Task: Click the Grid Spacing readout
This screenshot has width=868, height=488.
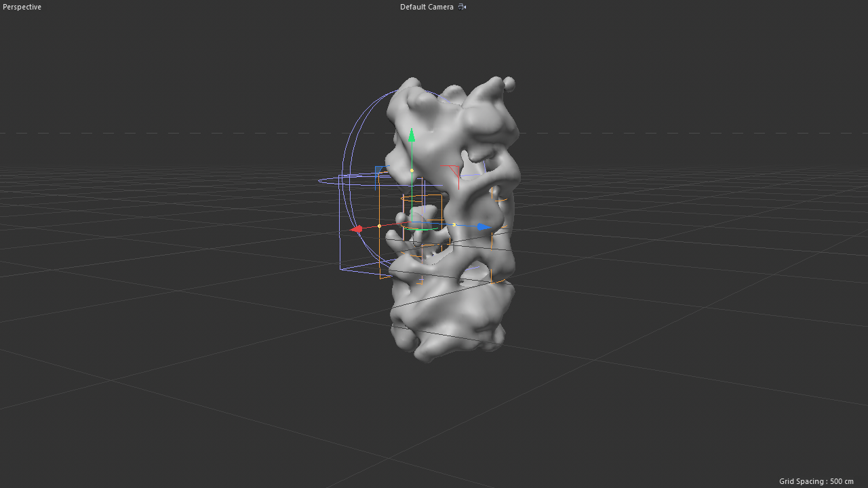Action: click(x=816, y=481)
